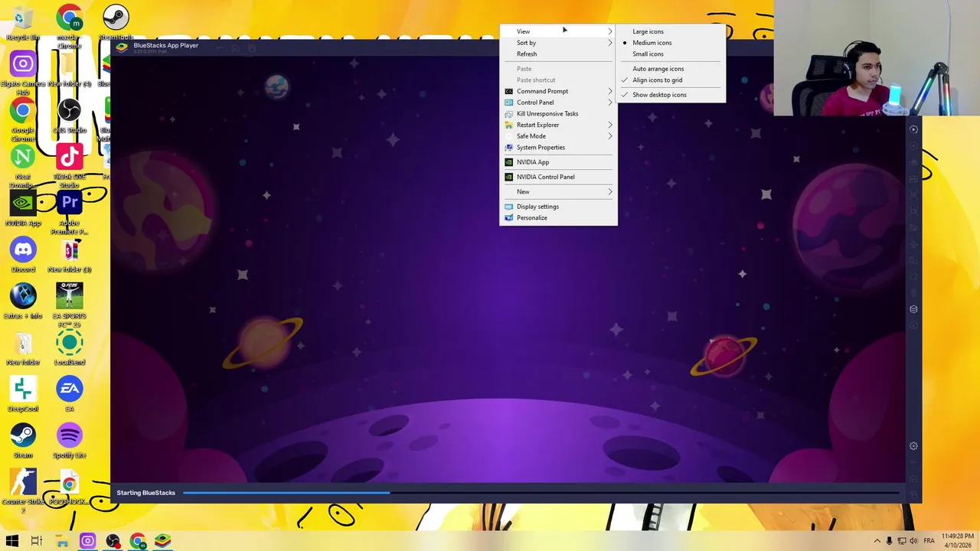The height and width of the screenshot is (551, 980).
Task: Open the Neat Download Manager desktop shortcut
Action: [x=23, y=166]
